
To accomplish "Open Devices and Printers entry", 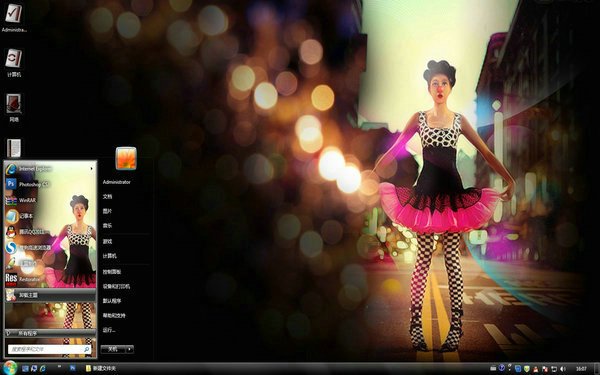I will 116,286.
